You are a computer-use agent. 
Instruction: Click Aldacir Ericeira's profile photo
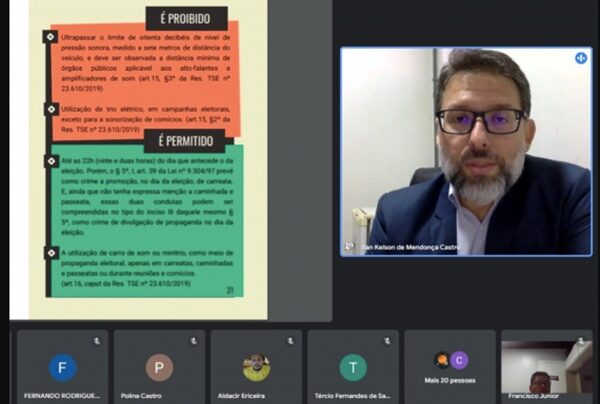pyautogui.click(x=256, y=367)
